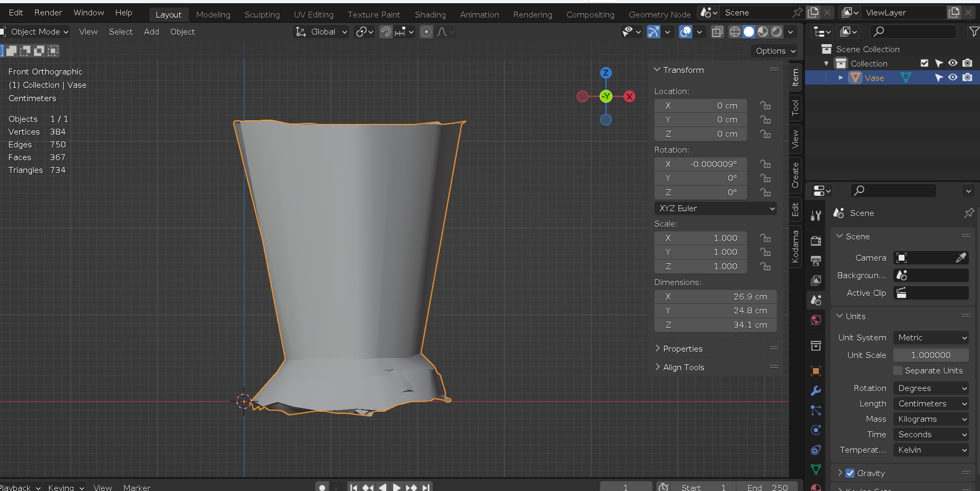Toggle Collection exclude-from-view-layer checkbox

coord(925,63)
